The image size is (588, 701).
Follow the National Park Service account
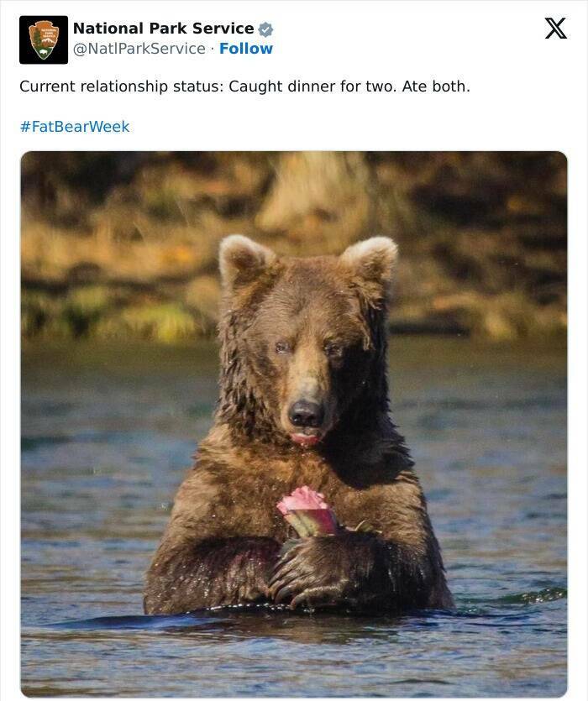pyautogui.click(x=245, y=49)
